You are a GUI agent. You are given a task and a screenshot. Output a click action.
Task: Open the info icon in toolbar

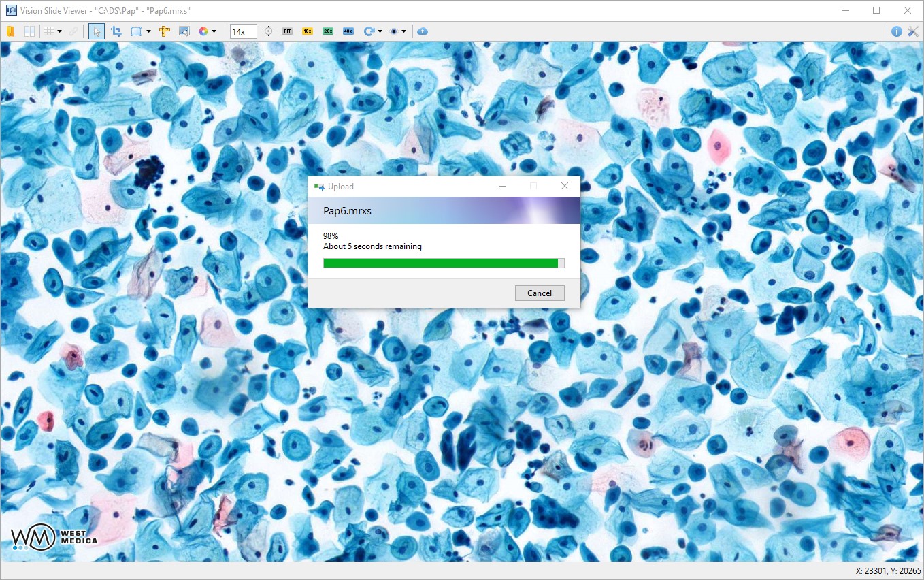(897, 31)
